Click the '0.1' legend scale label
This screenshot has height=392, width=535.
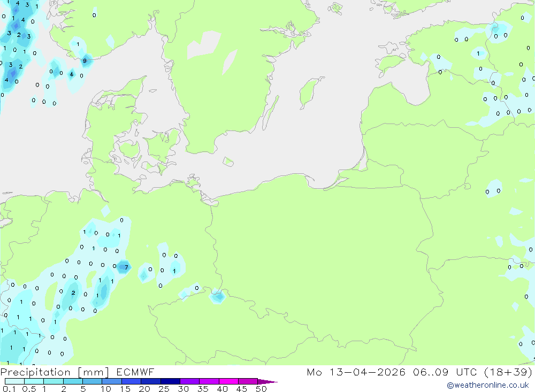[x=9, y=389]
